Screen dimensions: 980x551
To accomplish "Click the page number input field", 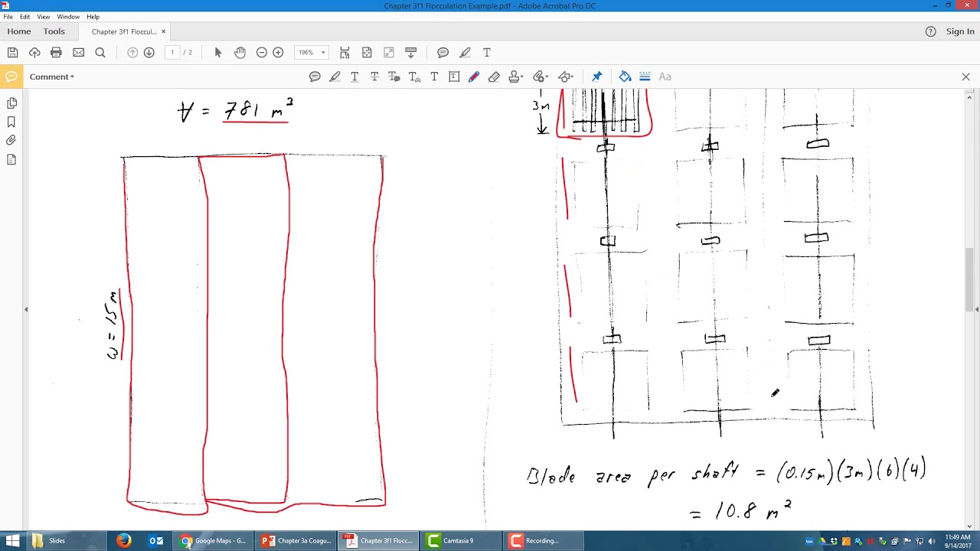I will [172, 53].
